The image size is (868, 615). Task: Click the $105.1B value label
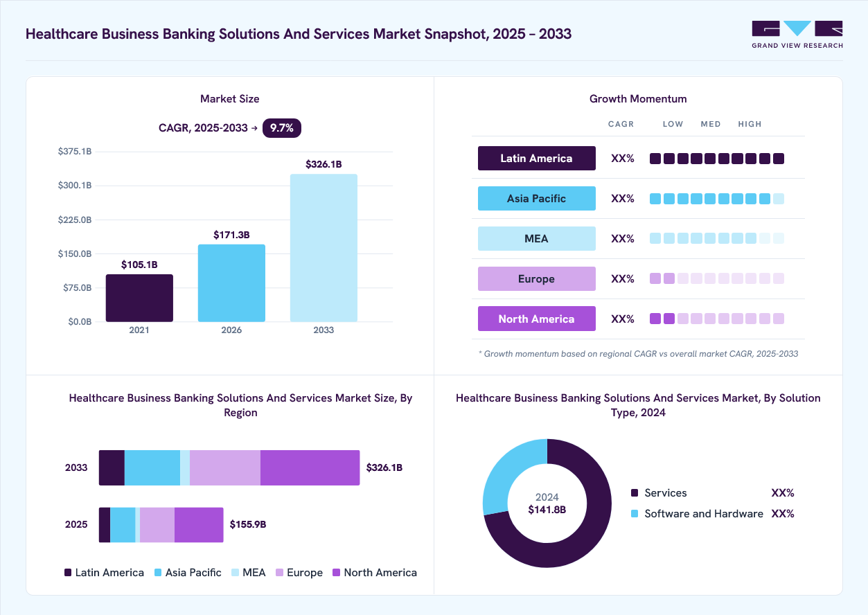(139, 265)
